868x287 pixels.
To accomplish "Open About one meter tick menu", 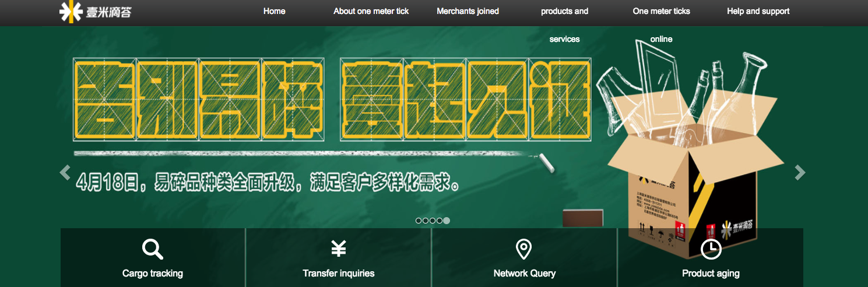I will (371, 11).
